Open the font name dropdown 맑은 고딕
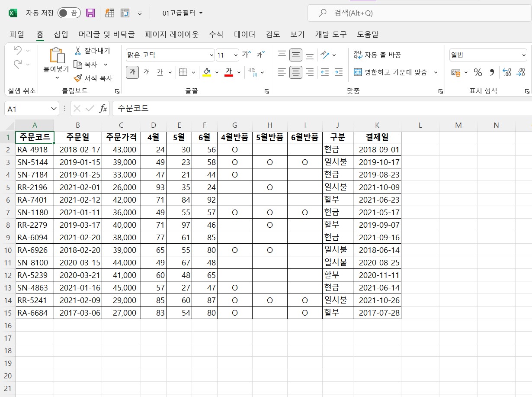This screenshot has width=532, height=397. click(x=212, y=55)
